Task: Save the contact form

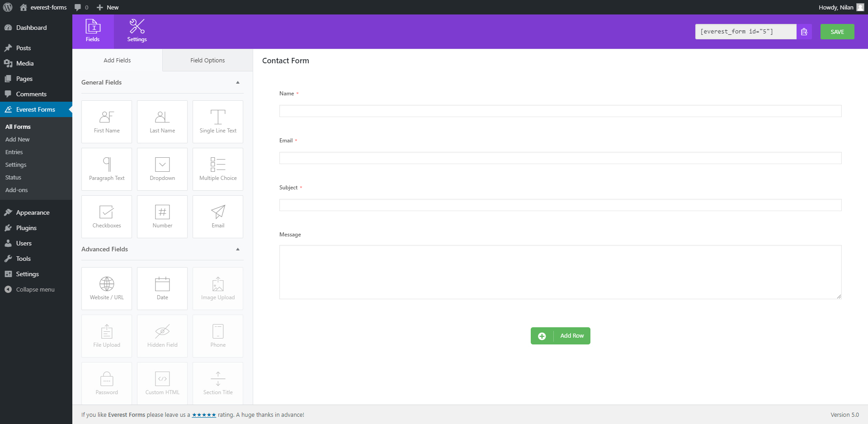Action: pos(837,32)
